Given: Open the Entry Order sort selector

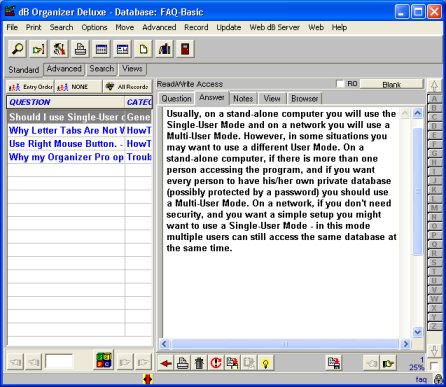Looking at the screenshot, I should [x=30, y=87].
